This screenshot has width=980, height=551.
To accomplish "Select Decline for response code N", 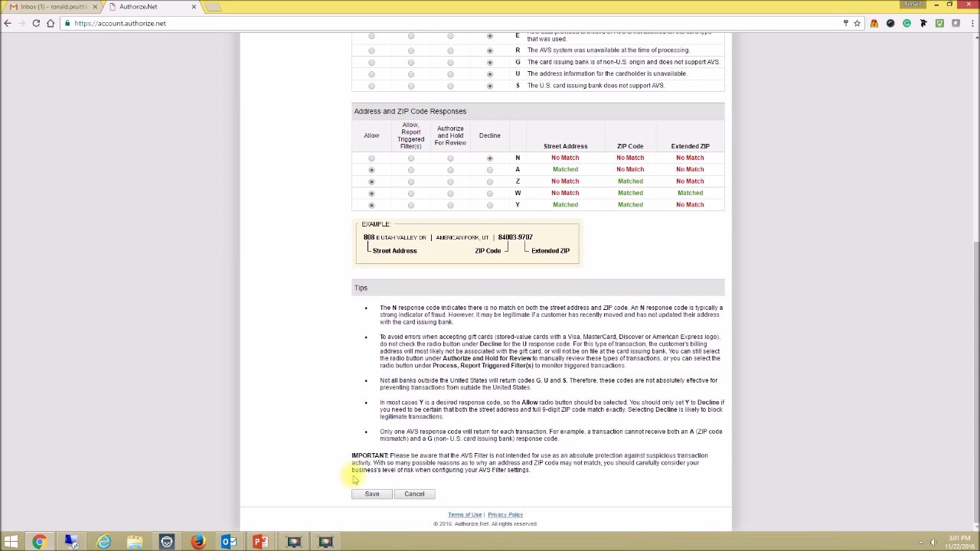I will 490,158.
